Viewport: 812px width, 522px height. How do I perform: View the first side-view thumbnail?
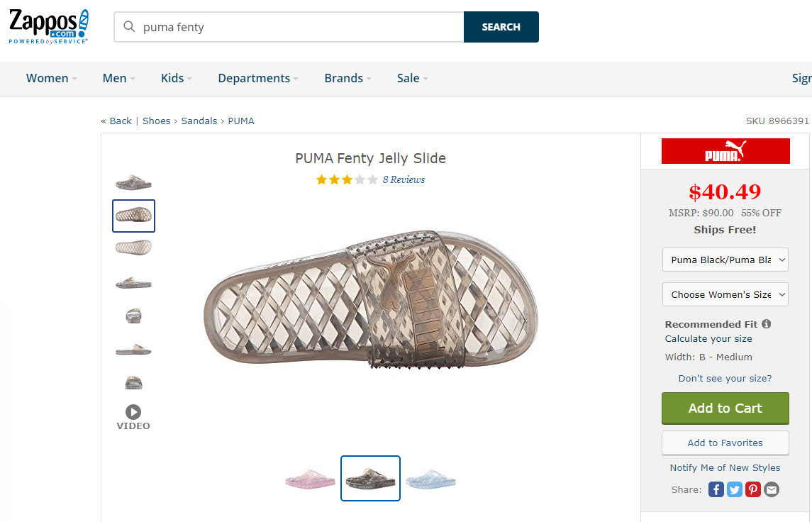click(x=133, y=182)
